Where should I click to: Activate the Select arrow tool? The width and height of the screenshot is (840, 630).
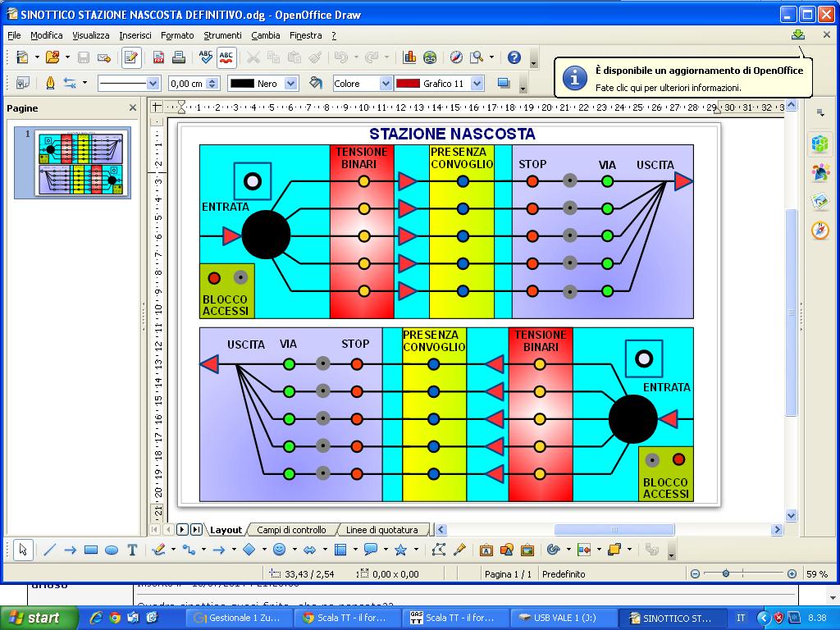tap(23, 550)
